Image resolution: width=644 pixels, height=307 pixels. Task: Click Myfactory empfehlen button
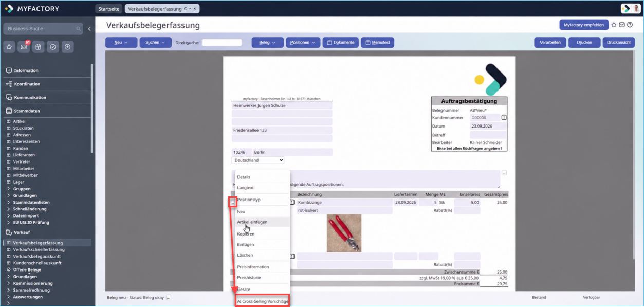tap(584, 25)
